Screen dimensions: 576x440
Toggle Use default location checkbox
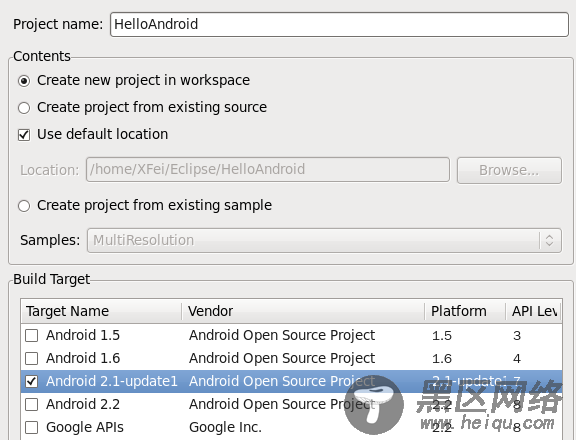(x=24, y=135)
